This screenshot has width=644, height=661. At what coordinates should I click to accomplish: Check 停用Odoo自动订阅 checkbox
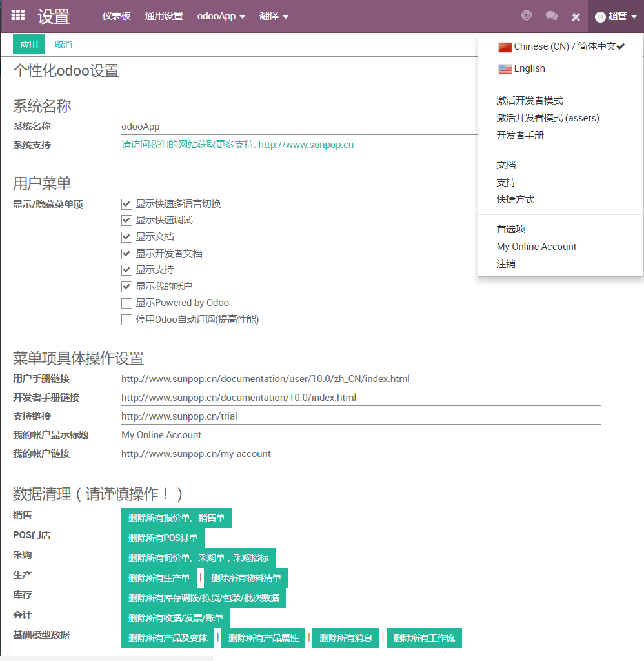126,320
